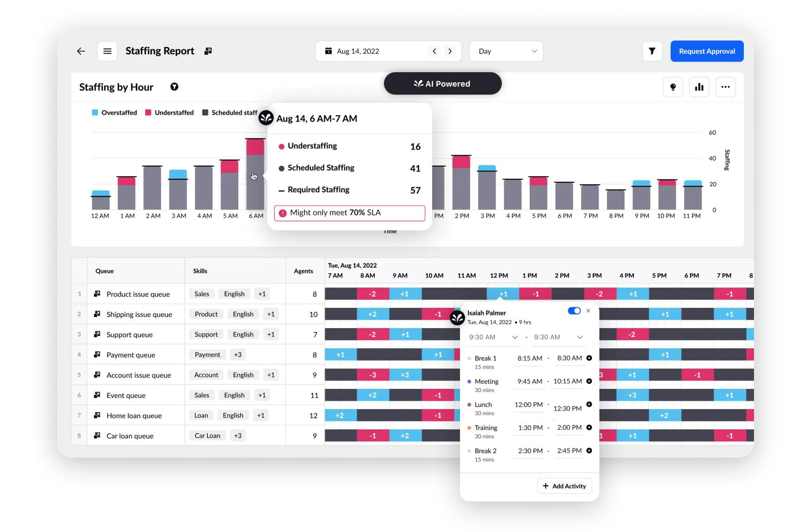
Task: Click filter icon beside Staffing by Hour
Action: tap(174, 87)
